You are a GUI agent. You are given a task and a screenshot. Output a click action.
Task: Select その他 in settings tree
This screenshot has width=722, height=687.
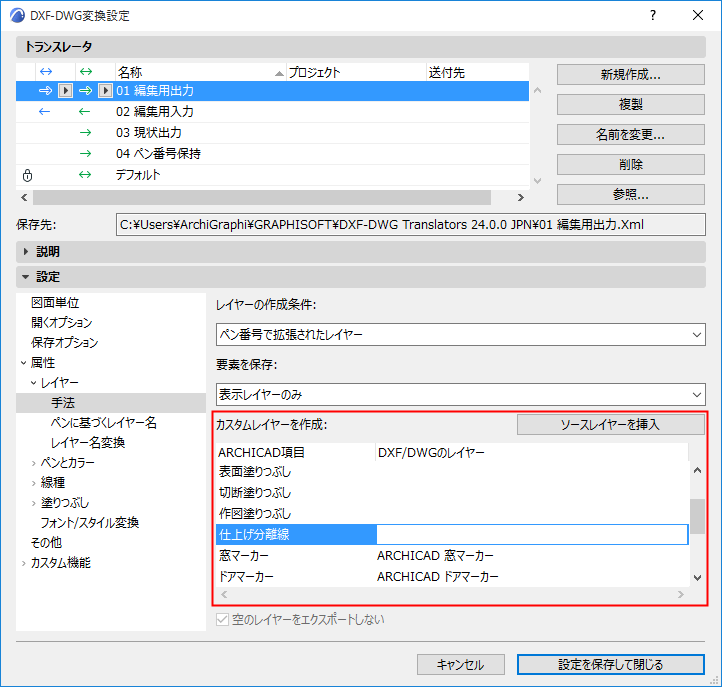tap(46, 543)
